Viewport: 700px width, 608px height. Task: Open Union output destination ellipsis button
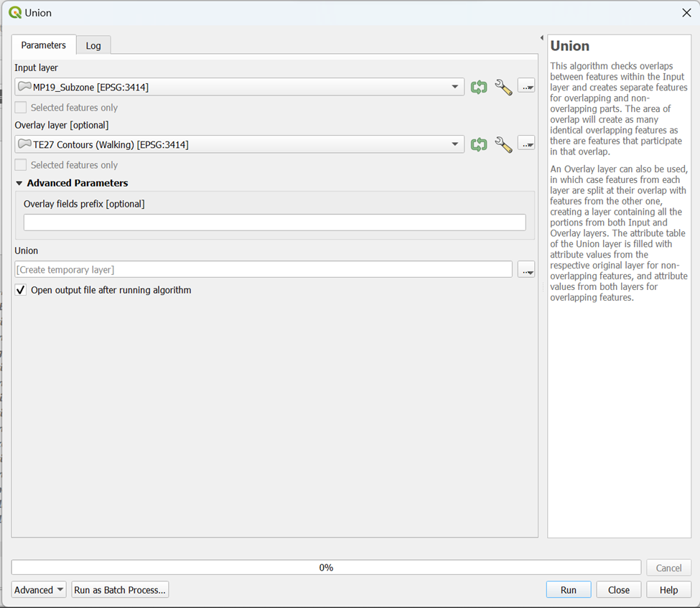pos(526,270)
